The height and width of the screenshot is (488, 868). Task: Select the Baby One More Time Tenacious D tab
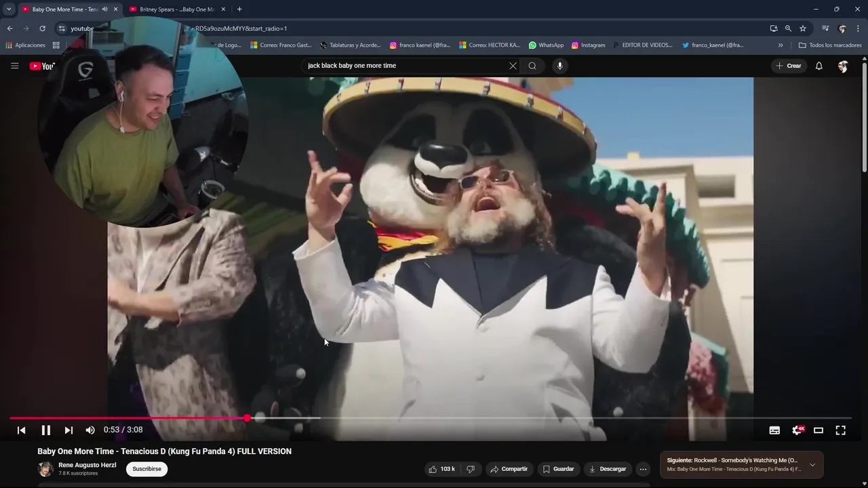[64, 9]
